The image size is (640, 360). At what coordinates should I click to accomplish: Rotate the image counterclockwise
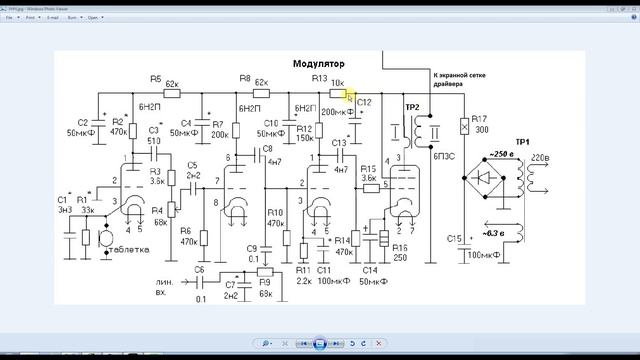pos(353,344)
